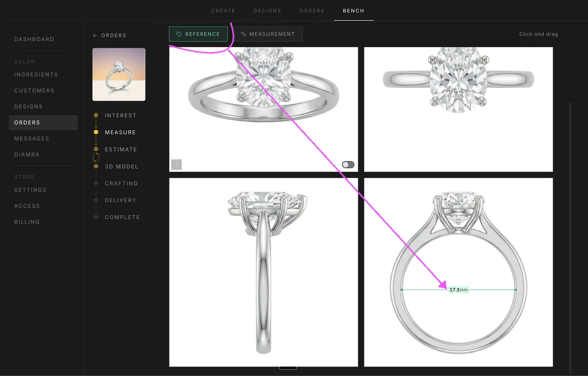Open the Salon section in the sidebar

pyautogui.click(x=25, y=61)
